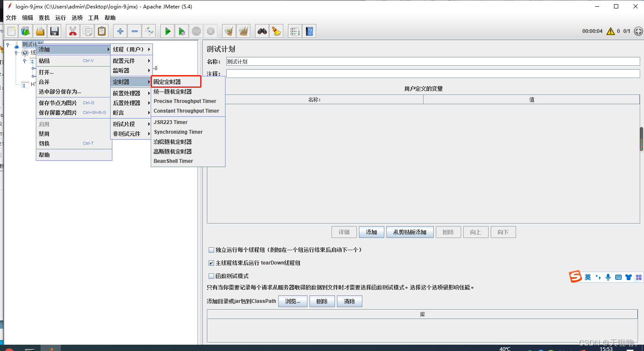Click the warning triangle log icon
Image resolution: width=644 pixels, height=351 pixels.
(611, 31)
